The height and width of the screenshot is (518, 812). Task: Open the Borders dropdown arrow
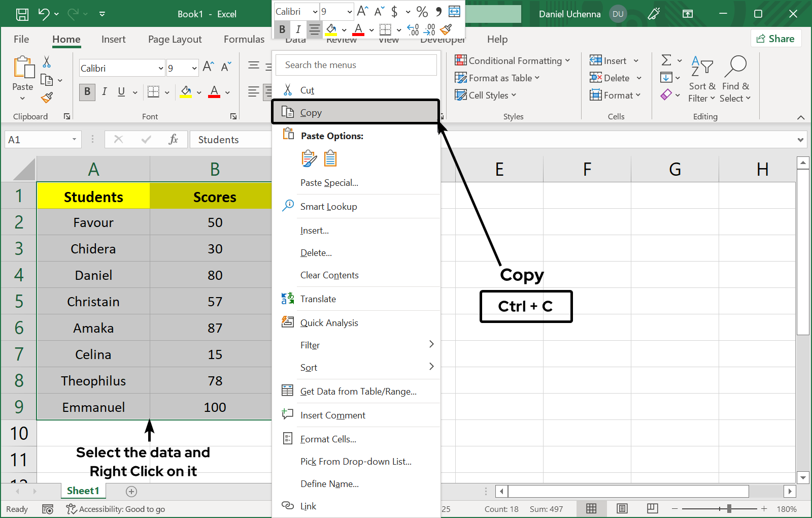pos(167,92)
